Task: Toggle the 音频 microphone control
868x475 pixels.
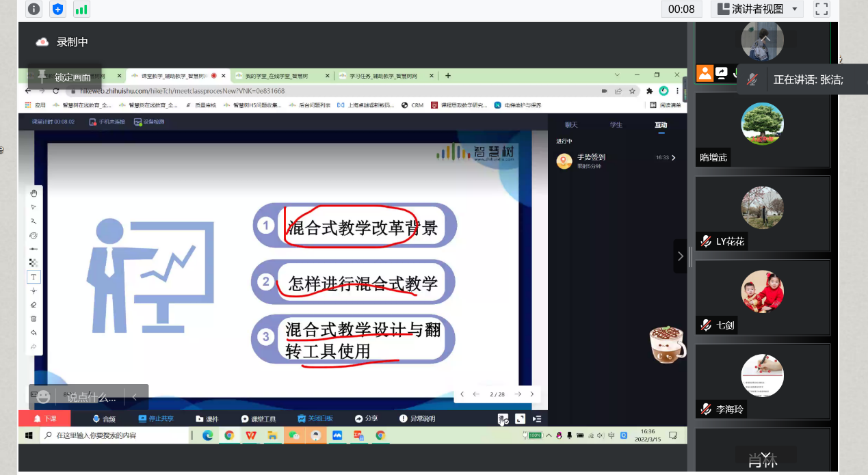Action: [x=104, y=419]
